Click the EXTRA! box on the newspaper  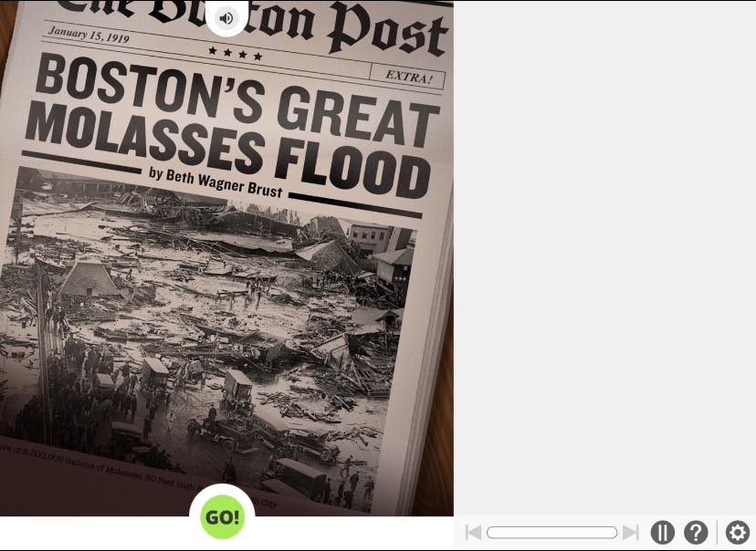(x=407, y=77)
